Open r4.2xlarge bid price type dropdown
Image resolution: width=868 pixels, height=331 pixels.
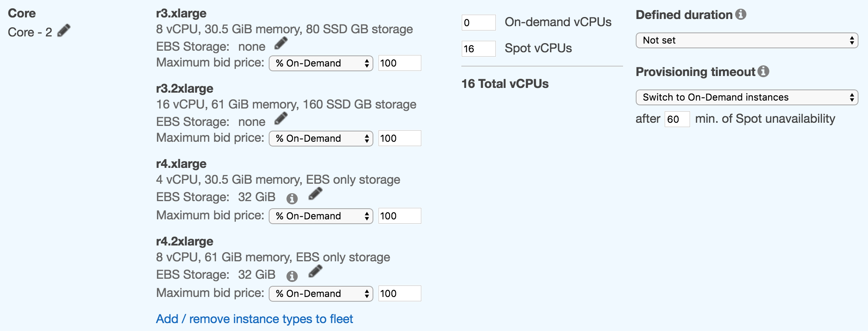(x=321, y=294)
